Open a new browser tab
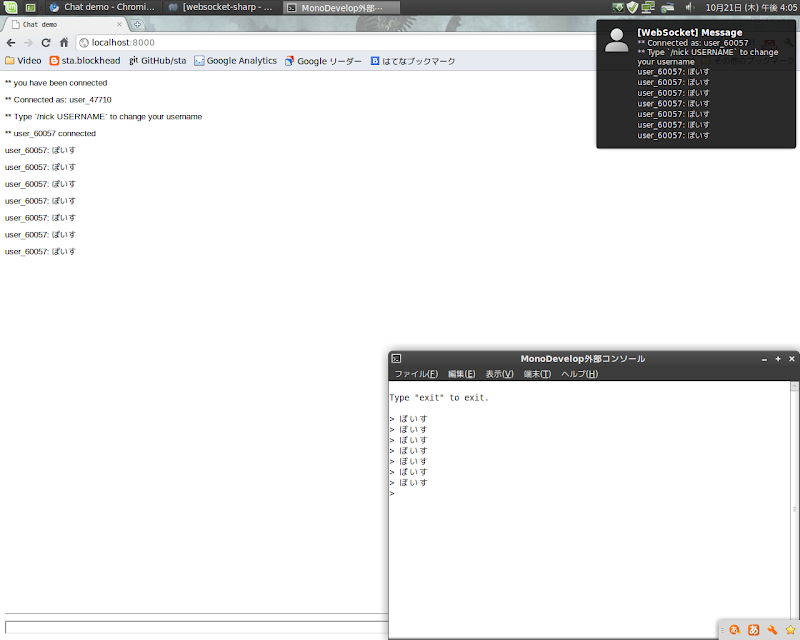 pyautogui.click(x=137, y=24)
